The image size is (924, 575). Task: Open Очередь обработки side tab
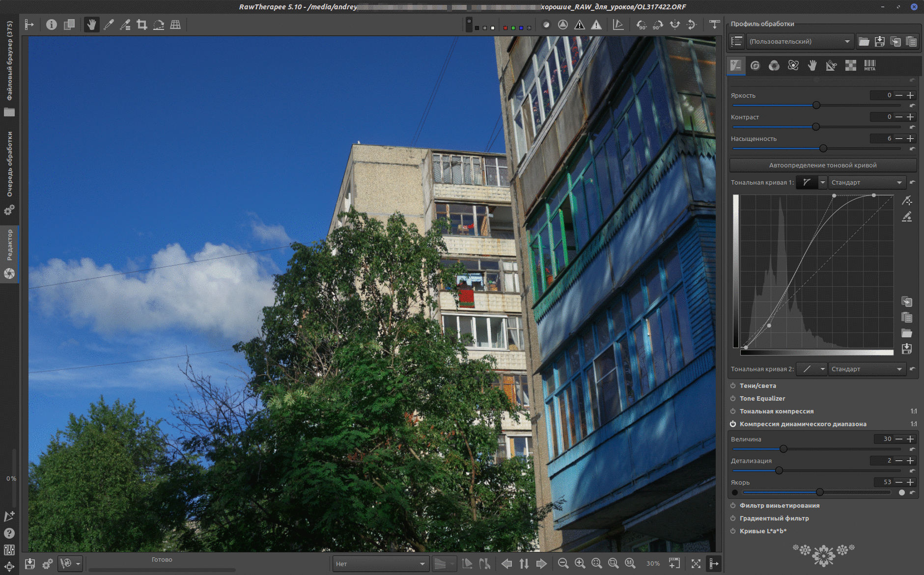[x=9, y=172]
